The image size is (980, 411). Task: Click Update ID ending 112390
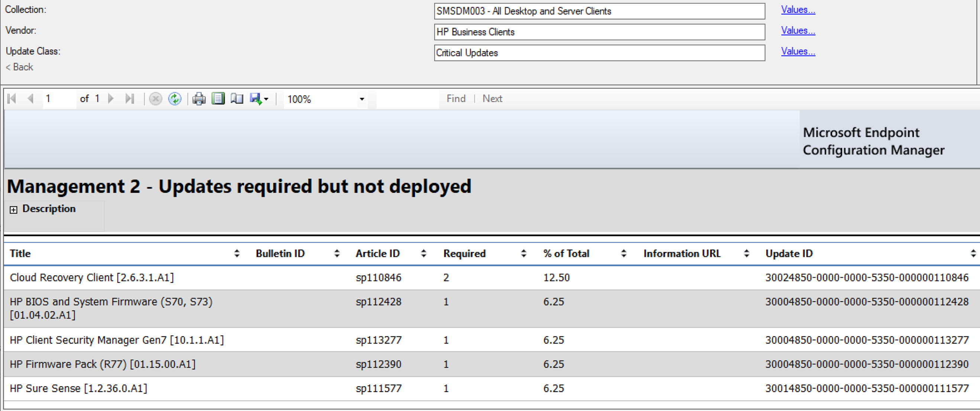[867, 364]
